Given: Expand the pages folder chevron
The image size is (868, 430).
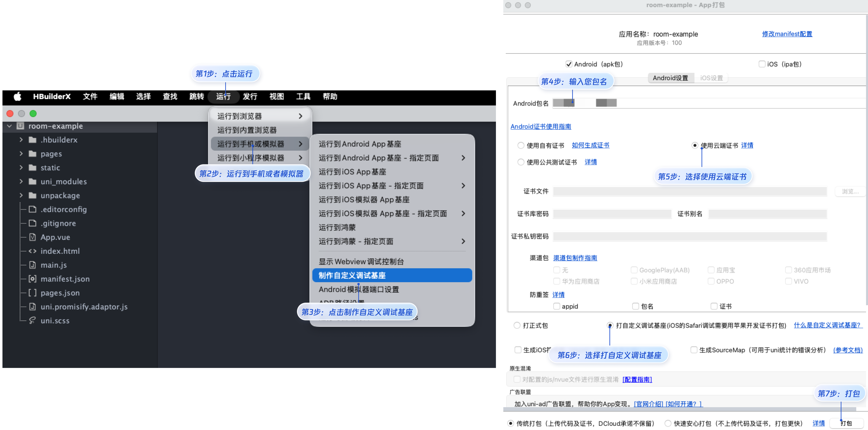Looking at the screenshot, I should [x=21, y=154].
